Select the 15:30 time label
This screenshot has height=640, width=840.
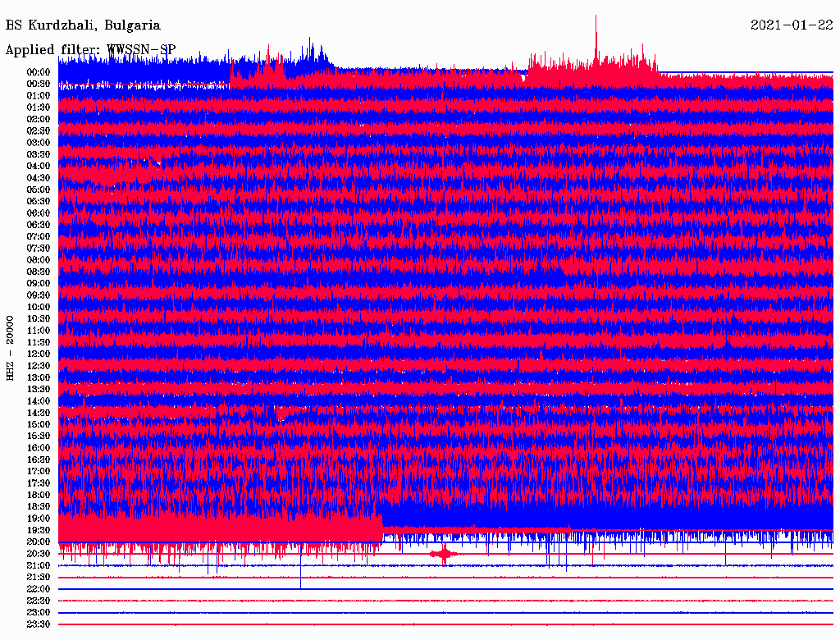(39, 437)
